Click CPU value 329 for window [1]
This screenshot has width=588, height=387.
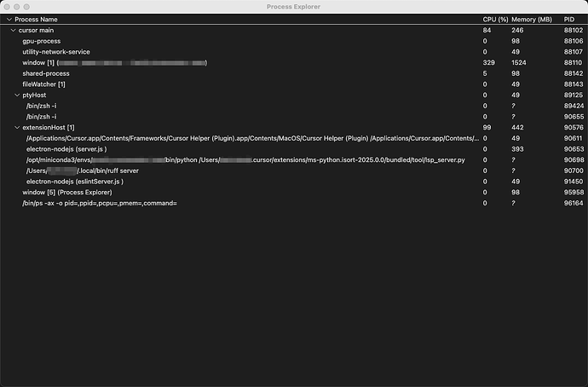488,62
